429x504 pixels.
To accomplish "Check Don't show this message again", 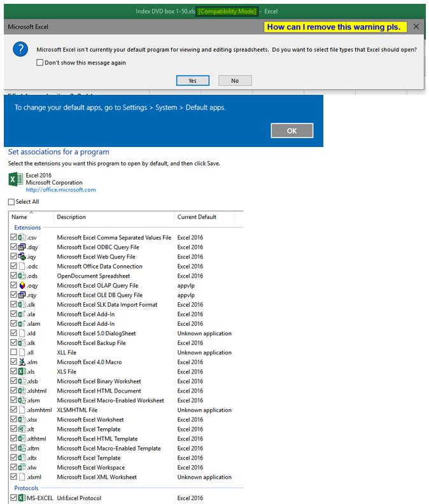I will pos(40,62).
